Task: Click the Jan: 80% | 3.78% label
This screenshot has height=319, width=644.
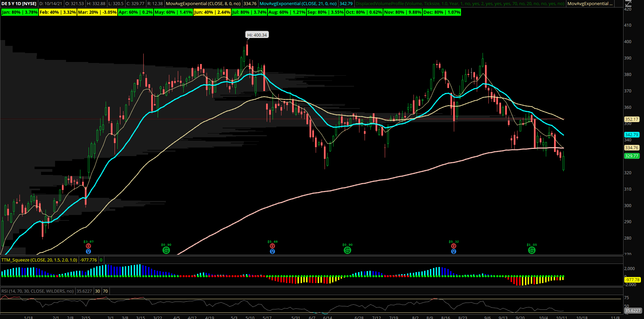Action: 20,12
